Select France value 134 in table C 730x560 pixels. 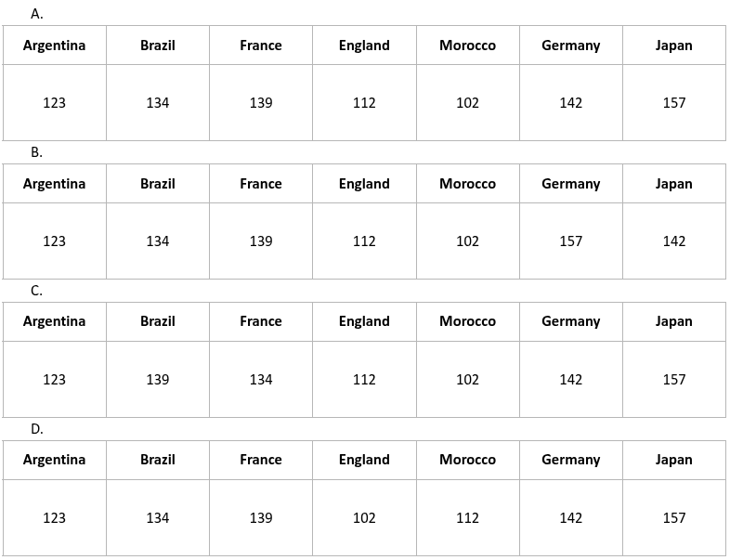click(x=261, y=380)
